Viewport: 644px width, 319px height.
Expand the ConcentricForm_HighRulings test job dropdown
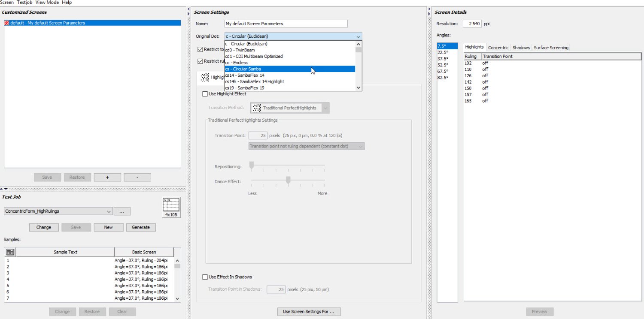coord(58,211)
